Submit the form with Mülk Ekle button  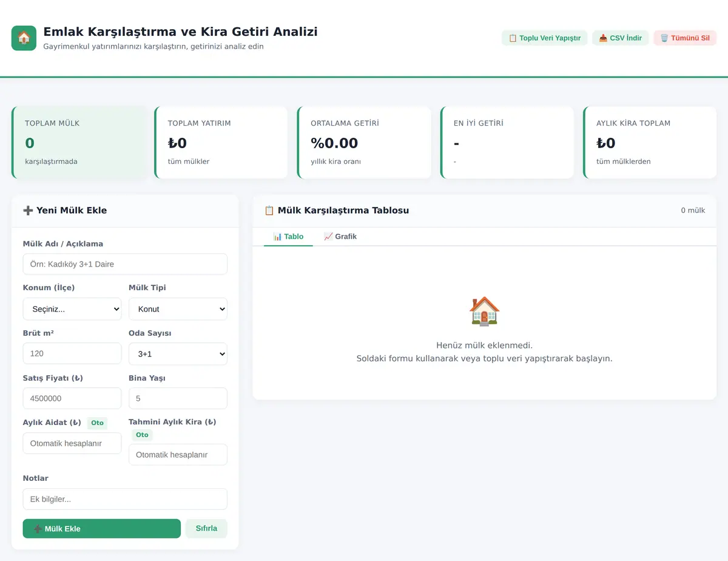click(102, 529)
